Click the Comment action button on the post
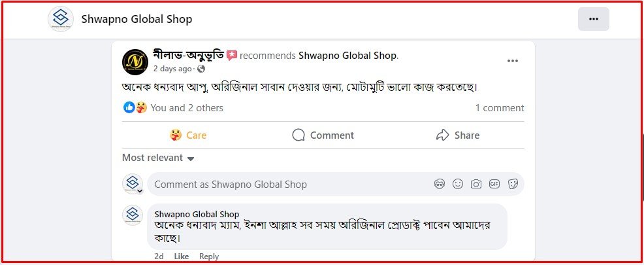Screen dimensions: 644x265 click(323, 135)
